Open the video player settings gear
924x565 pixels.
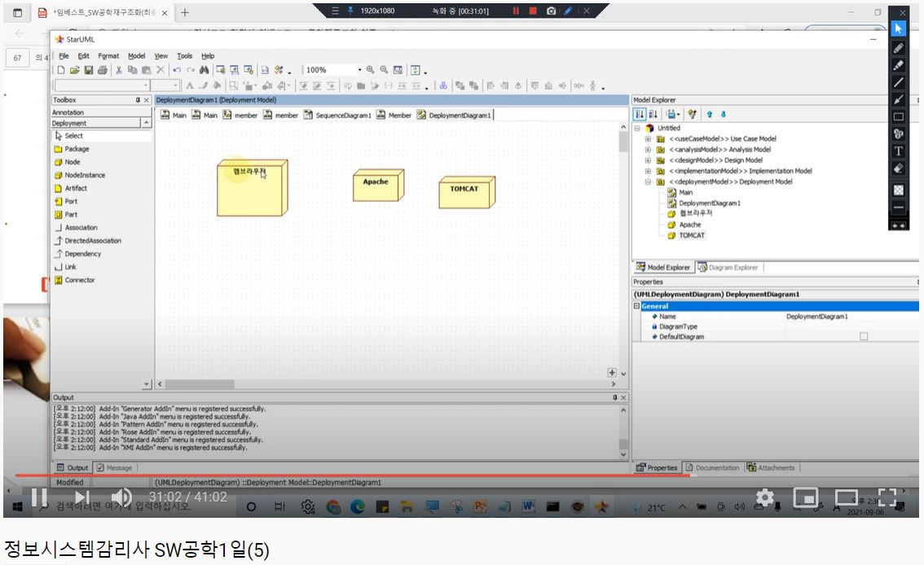pyautogui.click(x=765, y=498)
